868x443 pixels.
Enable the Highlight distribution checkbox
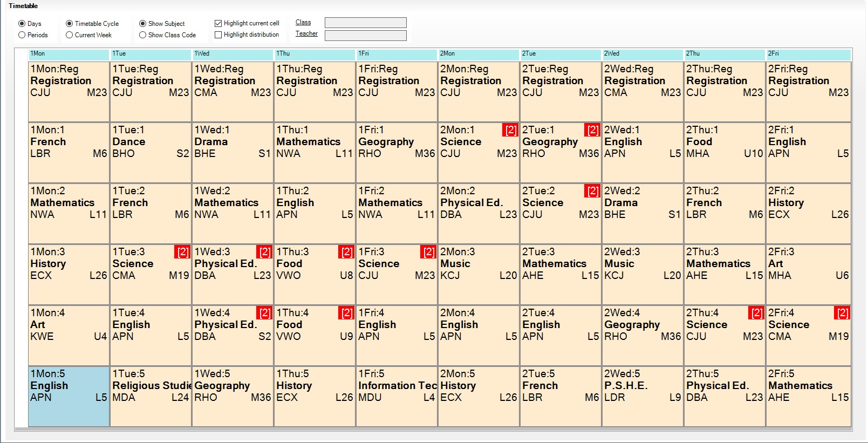218,35
